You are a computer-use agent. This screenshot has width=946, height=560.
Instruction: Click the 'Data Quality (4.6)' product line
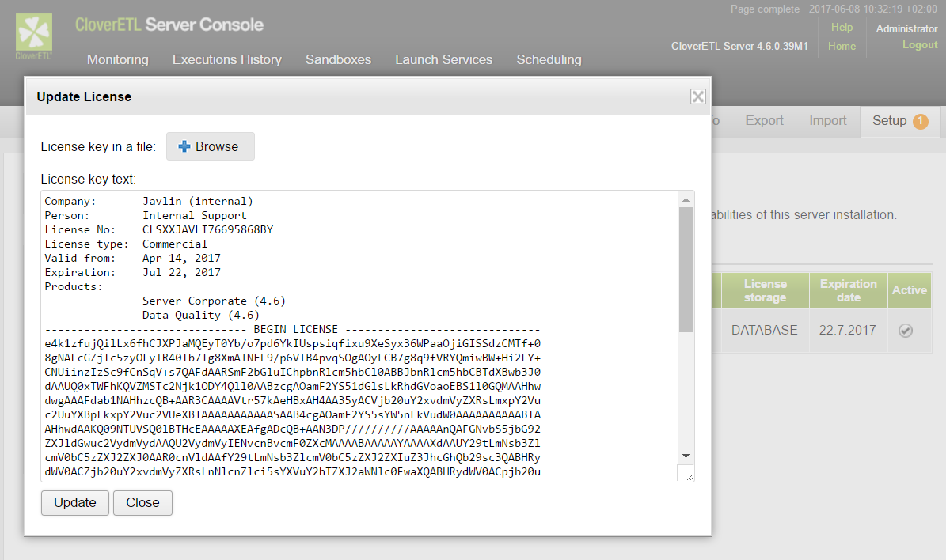tap(201, 315)
